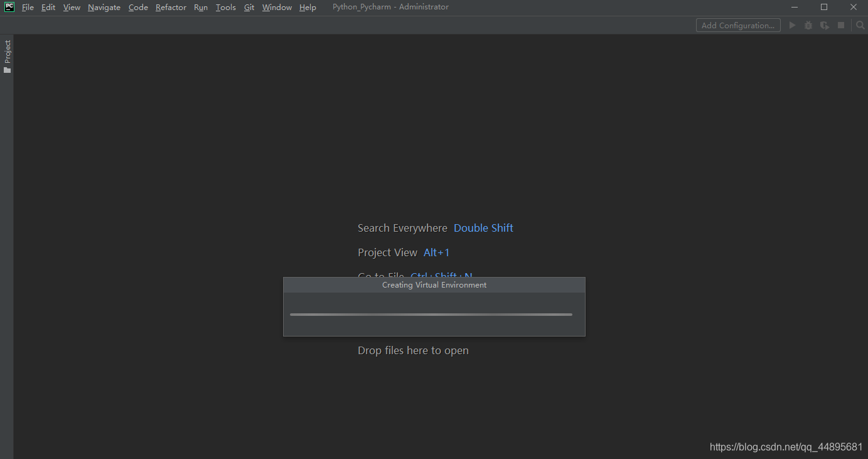Maximize the PyCharm window
The height and width of the screenshot is (459, 868).
click(x=824, y=7)
